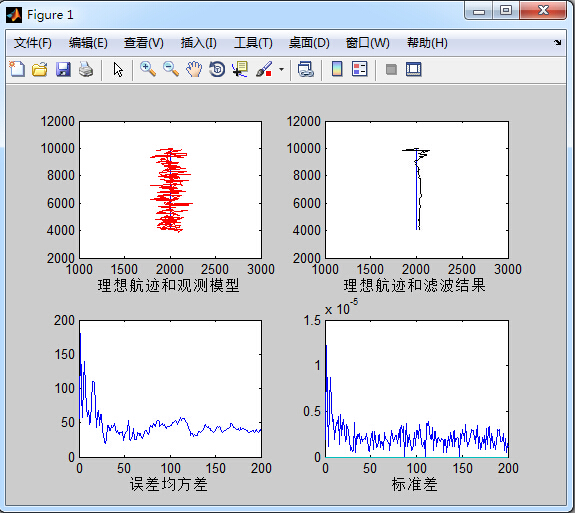Expand the brush color dropdown arrow
Image resolution: width=575 pixels, height=513 pixels.
point(282,69)
